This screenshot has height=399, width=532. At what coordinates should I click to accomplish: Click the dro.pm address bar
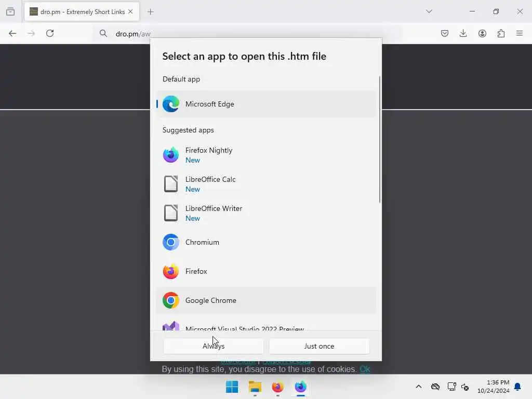tap(248, 34)
